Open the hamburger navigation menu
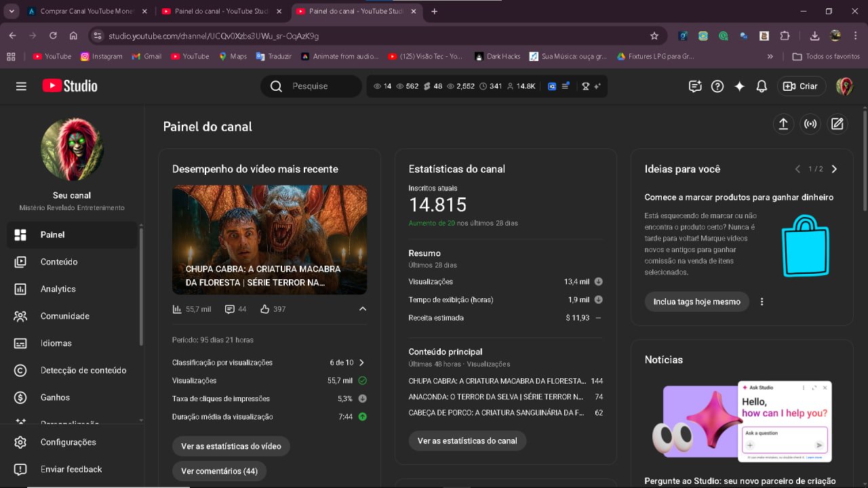Screen dimensions: 868x488 tap(21, 86)
